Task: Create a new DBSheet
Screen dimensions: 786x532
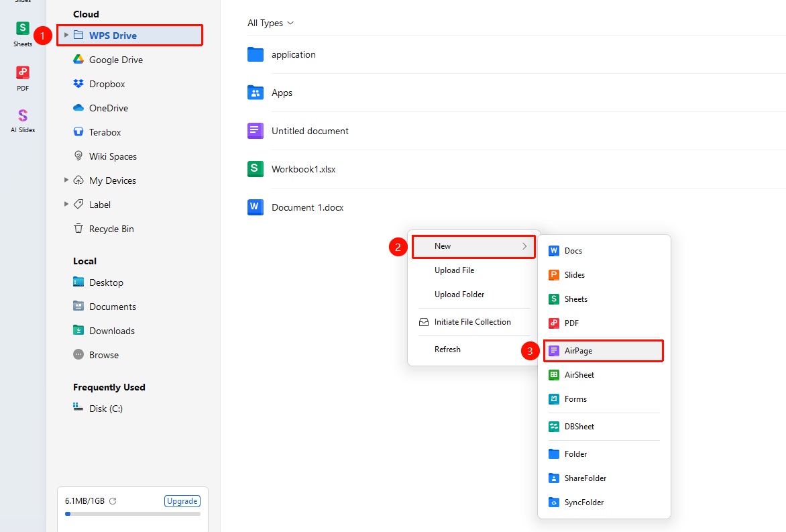Action: point(604,427)
